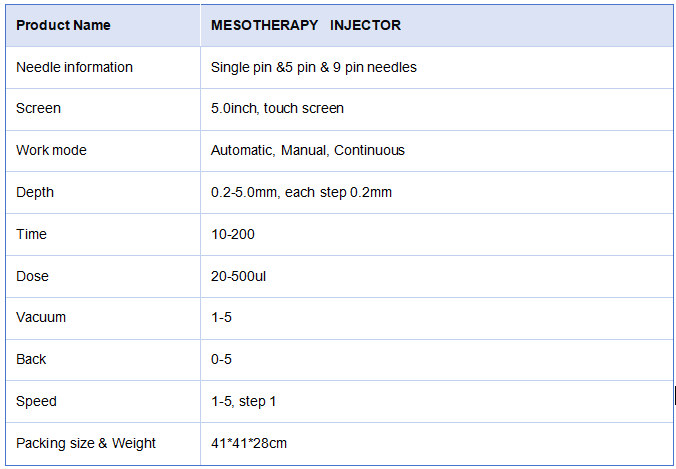The height and width of the screenshot is (469, 676).
Task: Select the MESOTHERAPY INJECTOR header text
Action: pyautogui.click(x=306, y=25)
